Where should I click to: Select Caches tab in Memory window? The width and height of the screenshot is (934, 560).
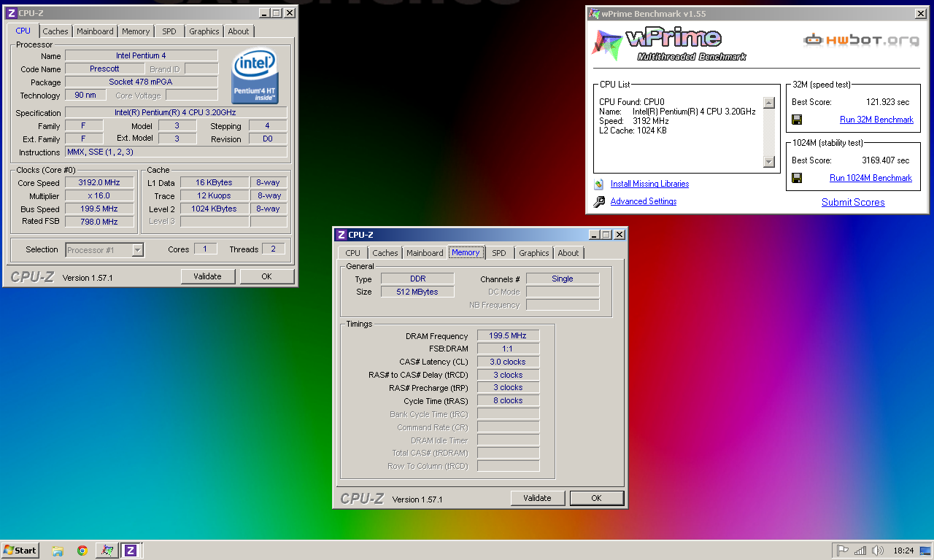point(385,253)
